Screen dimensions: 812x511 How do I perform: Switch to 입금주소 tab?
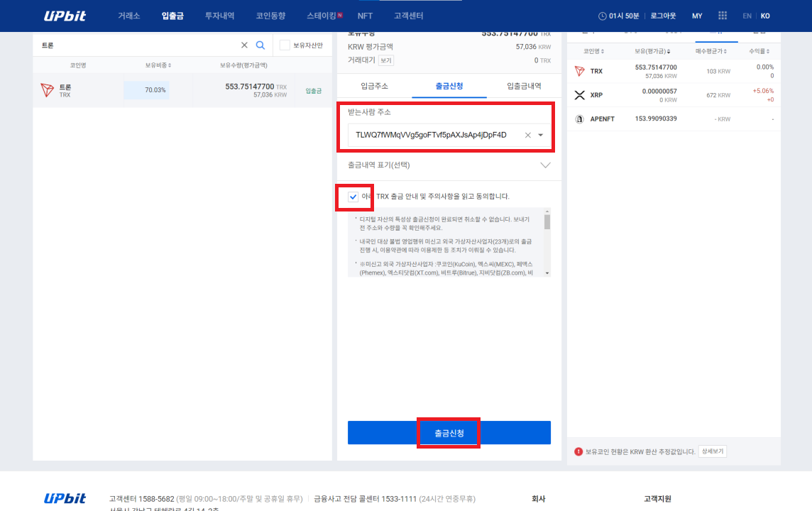pos(374,86)
